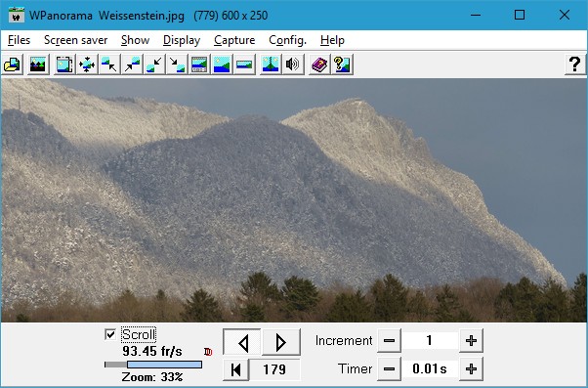Click the Timer value field showing 0.01s
The image size is (588, 388).
click(x=430, y=368)
